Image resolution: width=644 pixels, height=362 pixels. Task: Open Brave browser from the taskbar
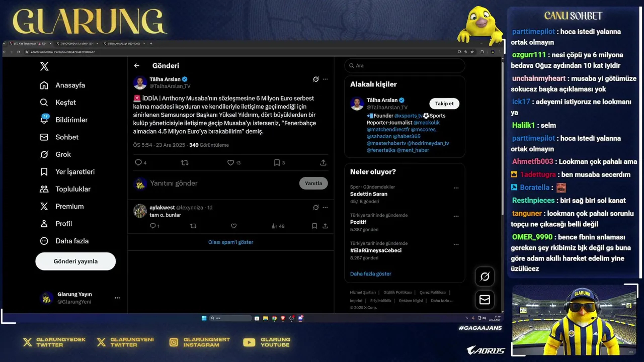coord(283,318)
